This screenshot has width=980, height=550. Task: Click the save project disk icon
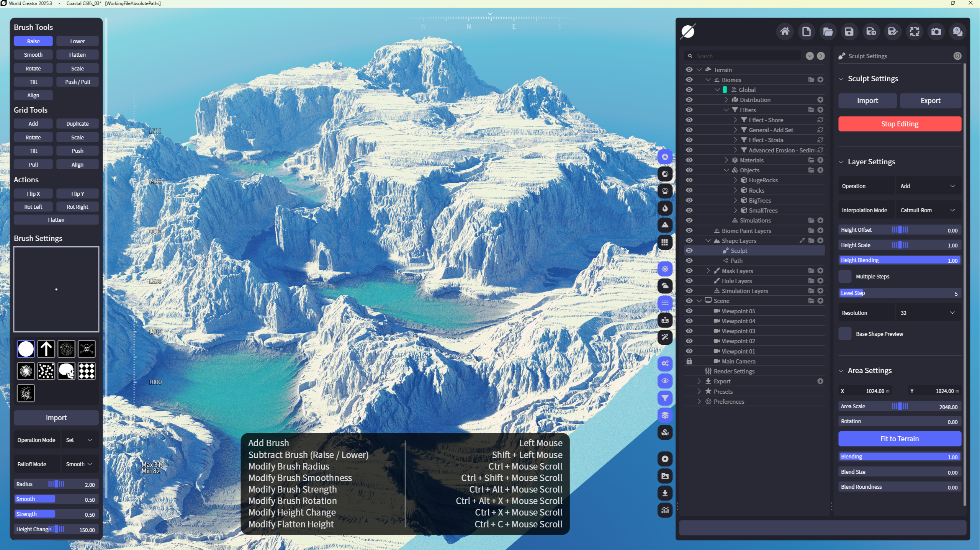coord(849,31)
